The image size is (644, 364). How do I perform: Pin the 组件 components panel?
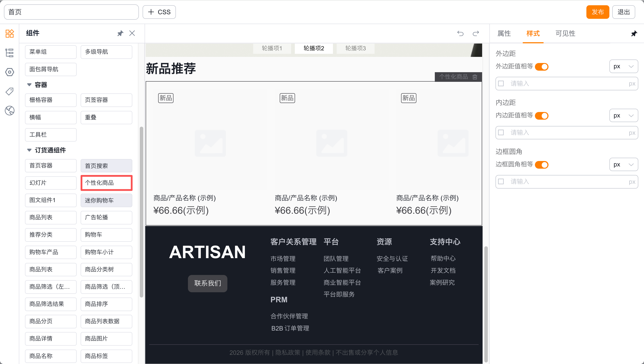120,33
